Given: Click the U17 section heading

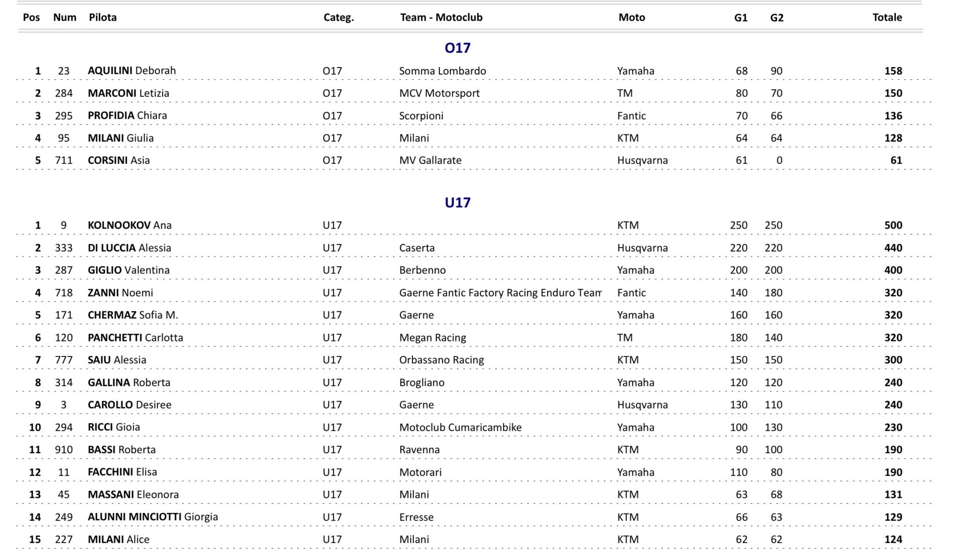Looking at the screenshot, I should point(457,203).
